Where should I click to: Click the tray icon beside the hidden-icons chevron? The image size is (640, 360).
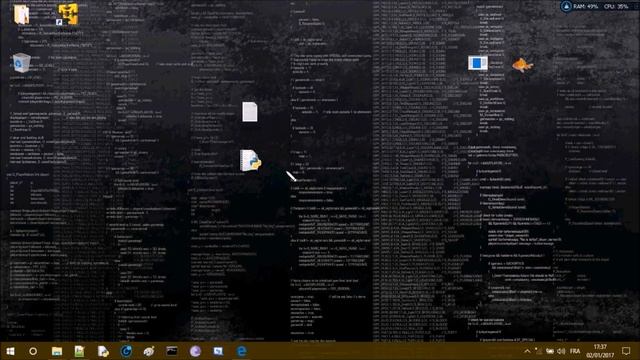click(x=538, y=351)
